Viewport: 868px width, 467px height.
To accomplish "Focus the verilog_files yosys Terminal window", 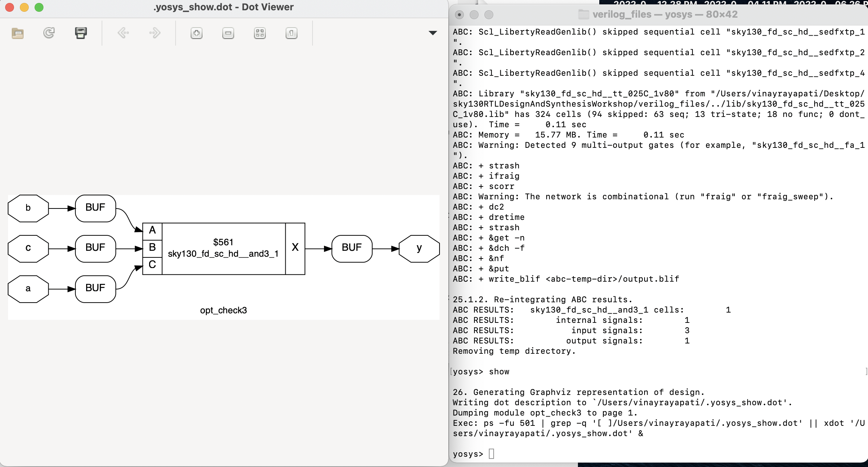I will (659, 15).
